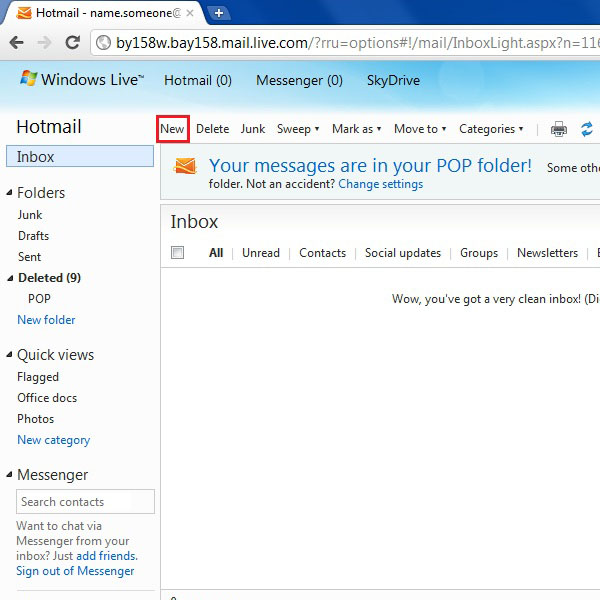Close the Hotmail browser tab
The image size is (600, 600).
click(189, 13)
